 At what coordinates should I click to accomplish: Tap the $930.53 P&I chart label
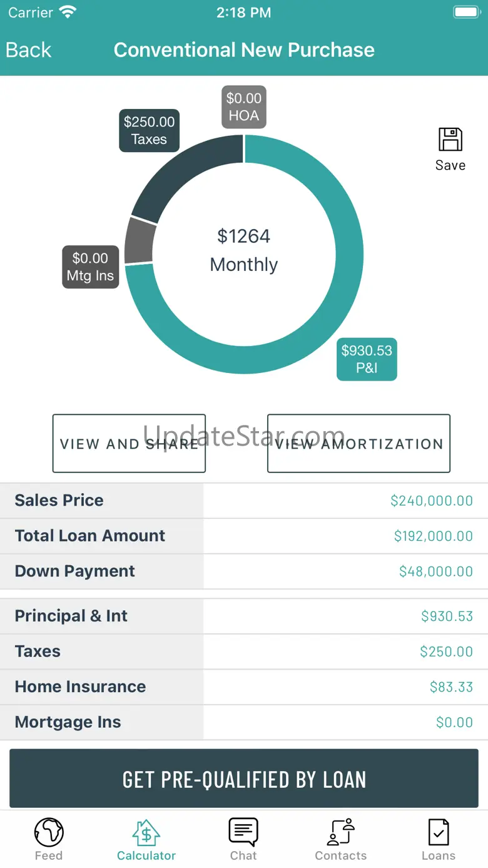367,359
